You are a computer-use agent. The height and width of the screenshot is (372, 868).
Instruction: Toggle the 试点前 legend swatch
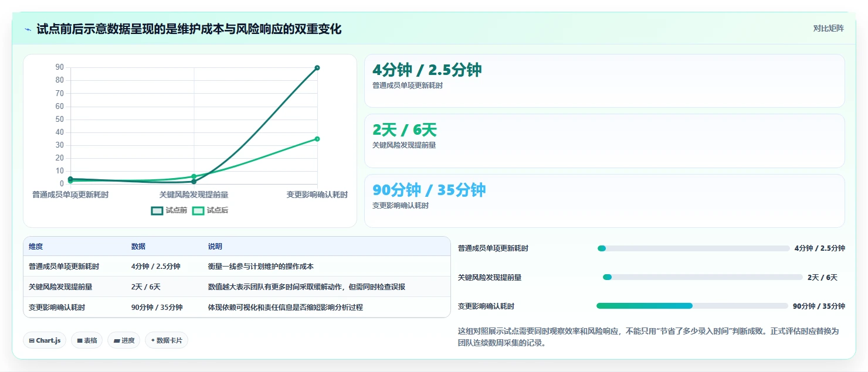coord(157,210)
